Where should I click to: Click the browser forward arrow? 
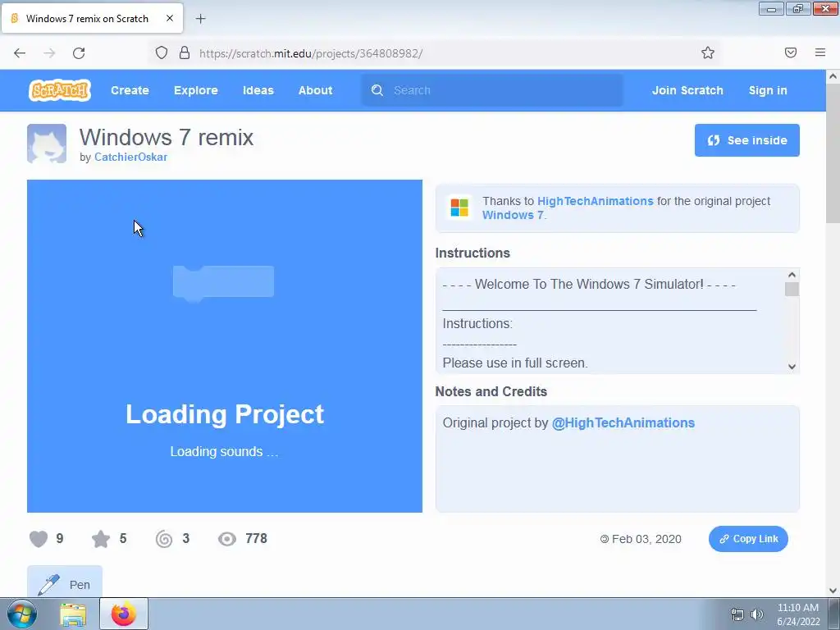click(x=49, y=53)
